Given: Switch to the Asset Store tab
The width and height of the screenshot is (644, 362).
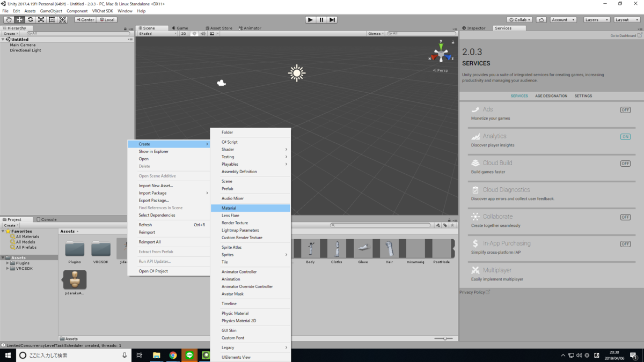Looking at the screenshot, I should 219,28.
